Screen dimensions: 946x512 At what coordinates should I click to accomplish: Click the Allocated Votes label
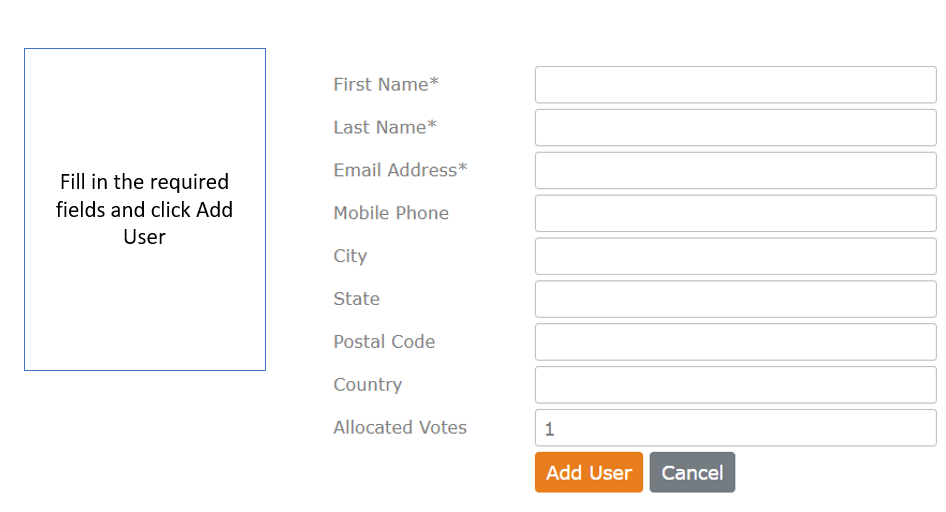[400, 427]
